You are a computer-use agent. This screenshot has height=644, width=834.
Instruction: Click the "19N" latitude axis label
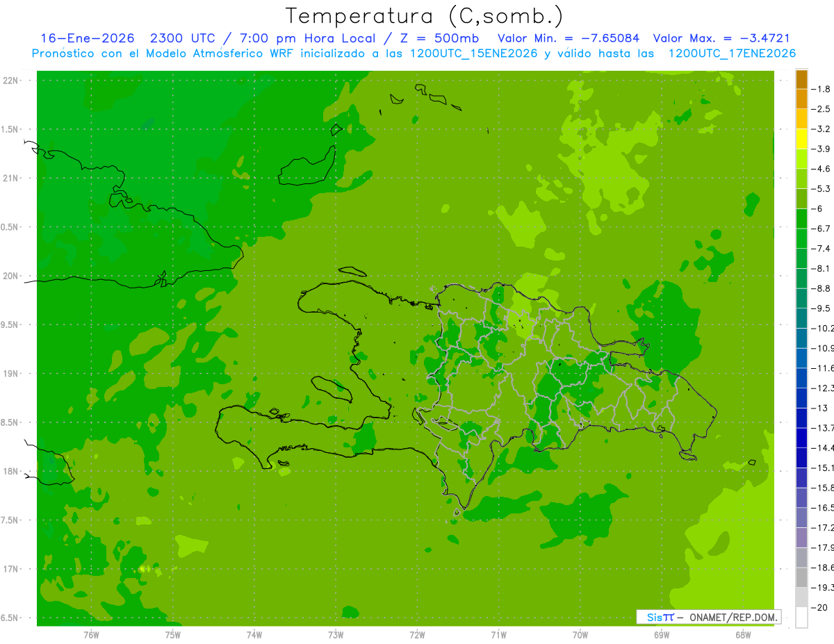(x=10, y=374)
